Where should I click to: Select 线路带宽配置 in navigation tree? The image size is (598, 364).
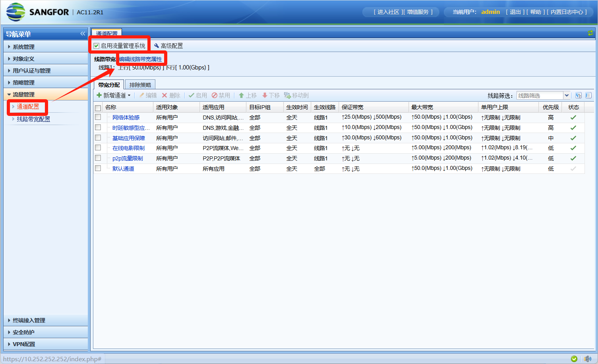[x=33, y=119]
